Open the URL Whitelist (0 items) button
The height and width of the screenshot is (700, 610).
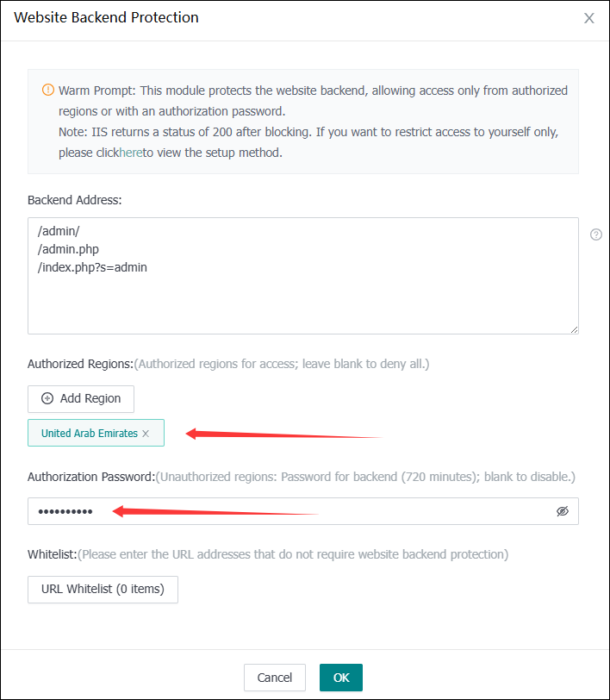103,590
